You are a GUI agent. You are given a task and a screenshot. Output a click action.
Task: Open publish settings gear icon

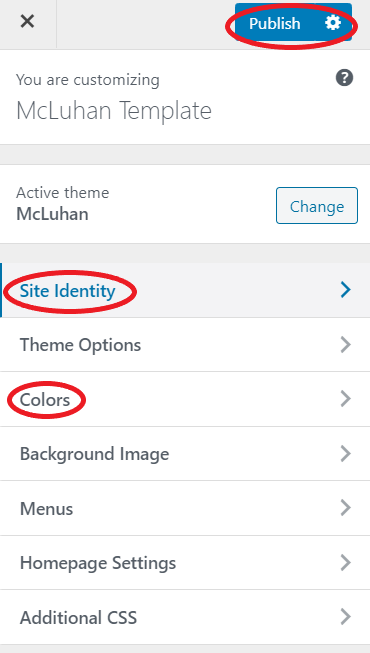[333, 23]
